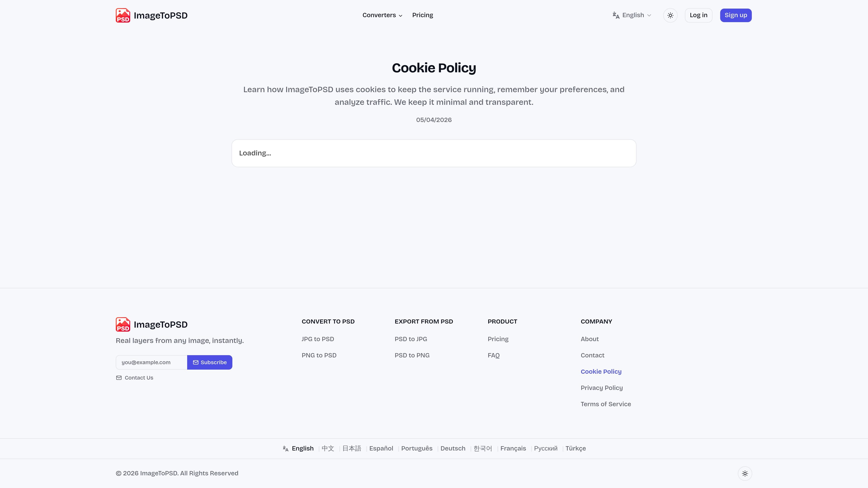Click the translate icon beside header English

pos(616,15)
